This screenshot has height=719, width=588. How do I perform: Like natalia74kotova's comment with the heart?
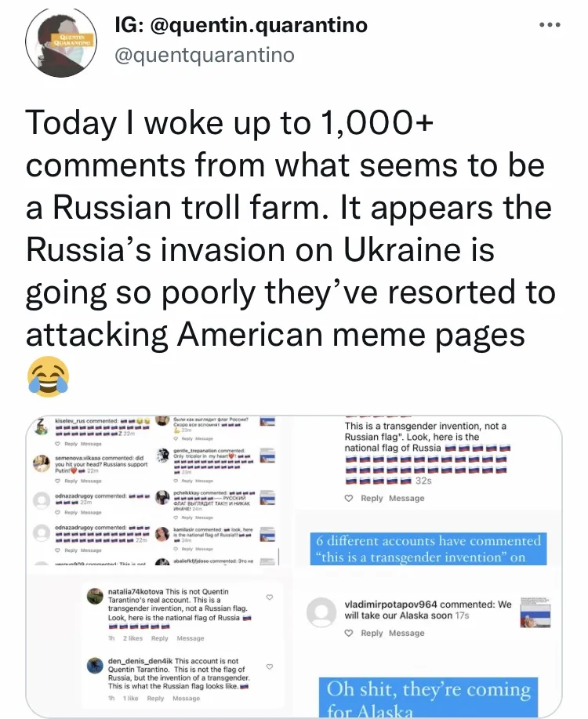pyautogui.click(x=270, y=597)
